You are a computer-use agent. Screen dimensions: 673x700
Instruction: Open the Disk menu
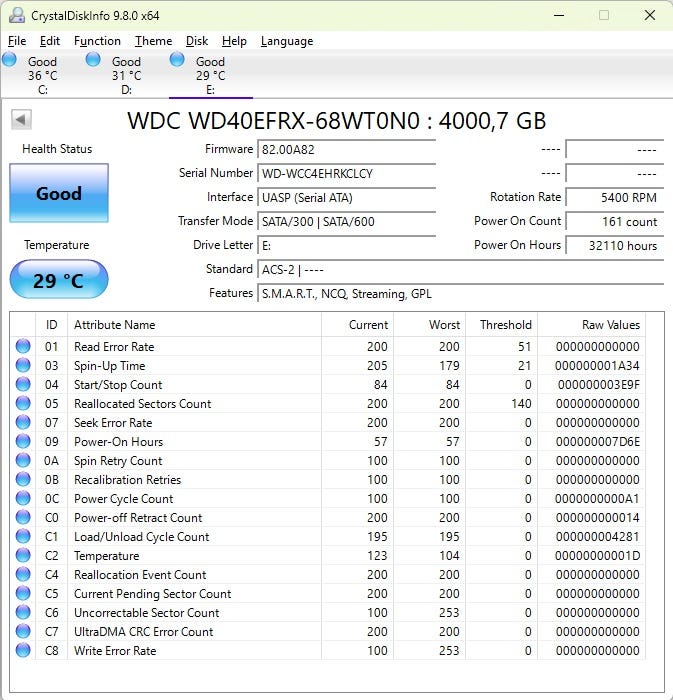pos(197,41)
